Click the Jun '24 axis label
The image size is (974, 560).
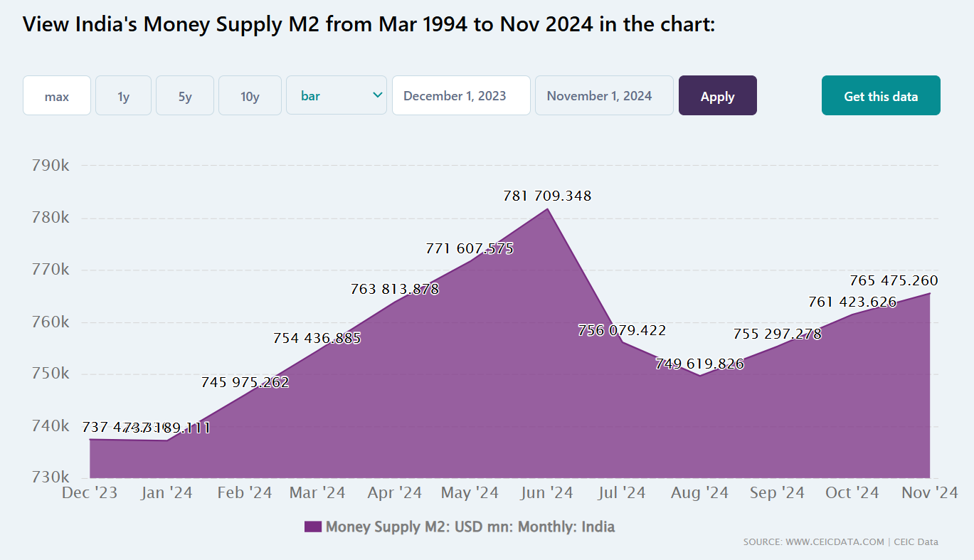pos(547,492)
